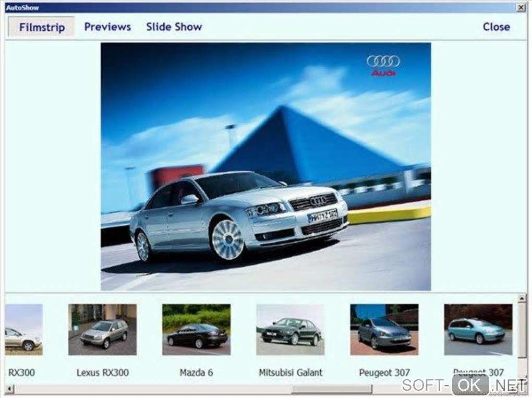Open the Previews view
The height and width of the screenshot is (398, 532).
[x=107, y=27]
